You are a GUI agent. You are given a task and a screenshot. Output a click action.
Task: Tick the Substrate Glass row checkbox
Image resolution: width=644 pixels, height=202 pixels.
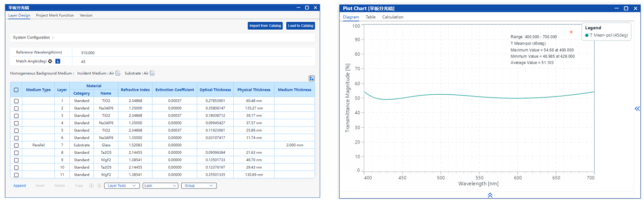16,145
